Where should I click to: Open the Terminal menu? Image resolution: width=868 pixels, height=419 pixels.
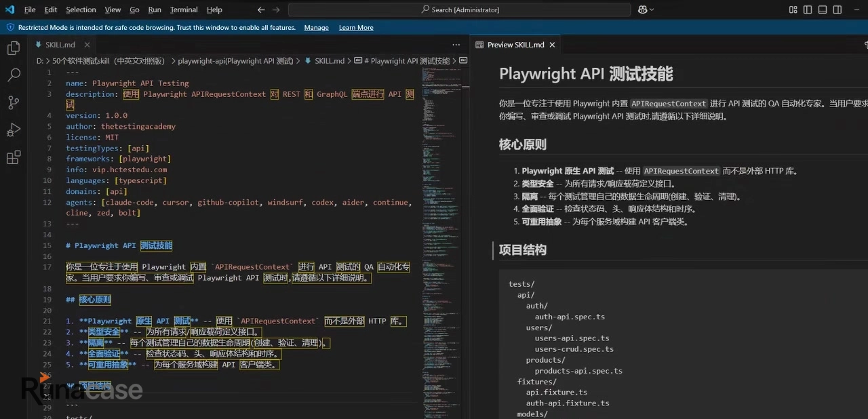pos(184,9)
